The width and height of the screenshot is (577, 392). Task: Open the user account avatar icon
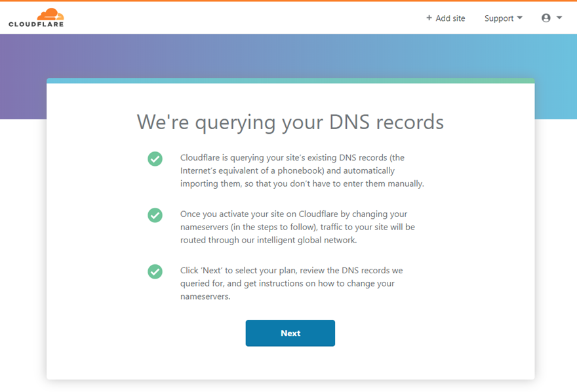[546, 18]
